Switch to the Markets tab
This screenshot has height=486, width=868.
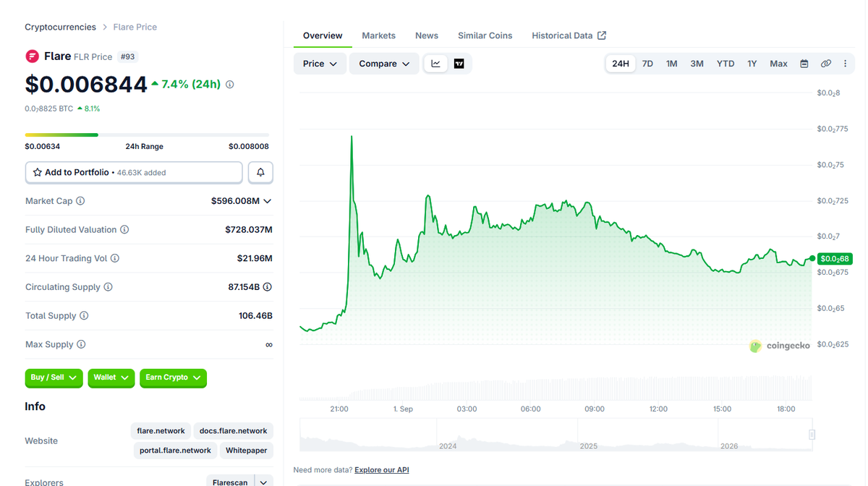[379, 35]
